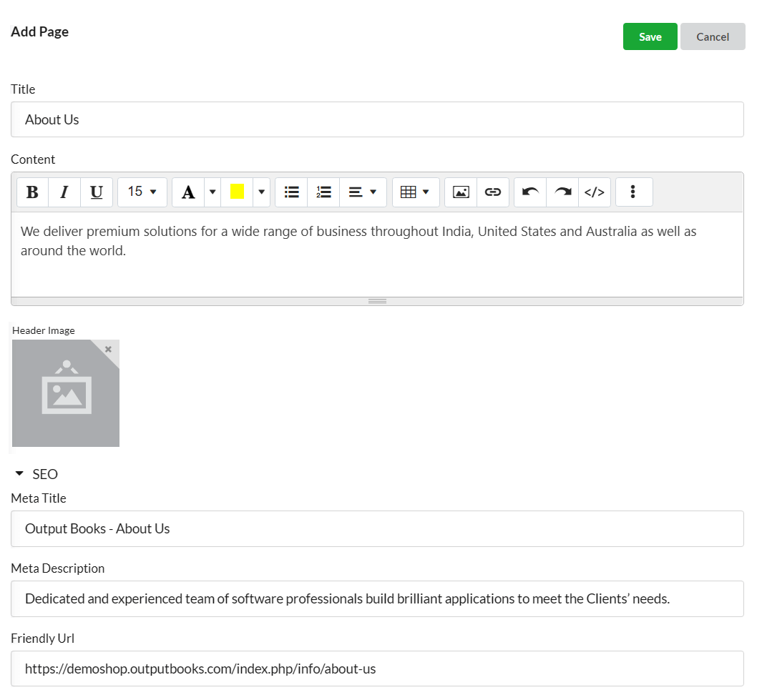The height and width of the screenshot is (700, 762).
Task: Redo the last undone edit
Action: tap(563, 192)
